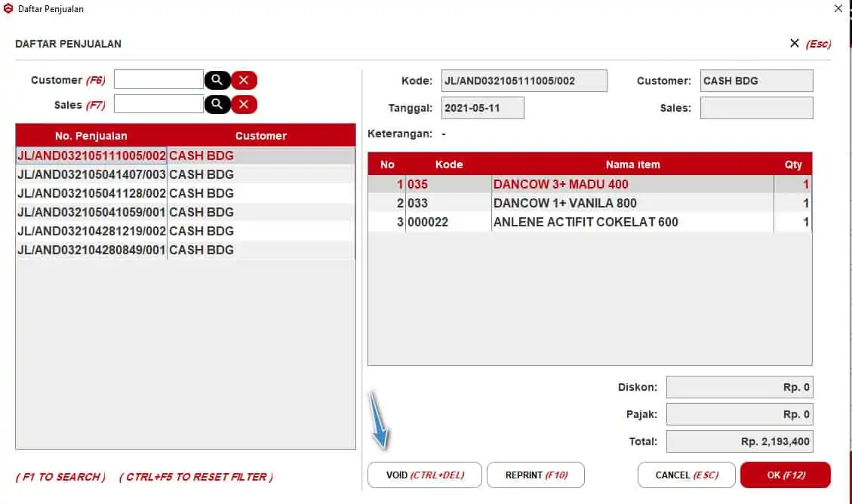Click the app logo icon in title bar
The width and height of the screenshot is (852, 504).
[x=8, y=9]
